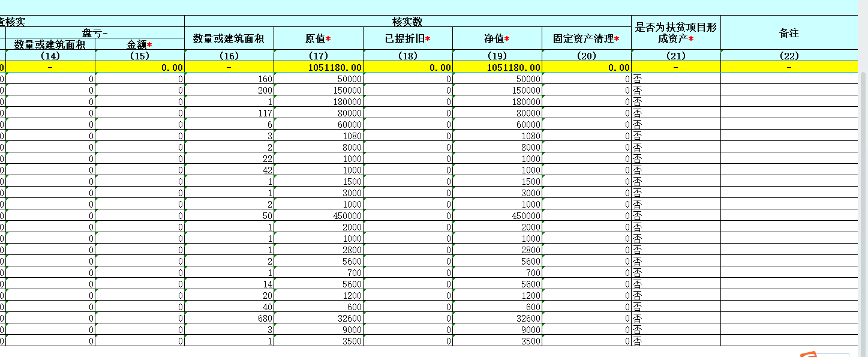Click 备注 cell in the row with 原值 180000
Image resolution: width=868 pixels, height=357 pixels.
point(789,101)
